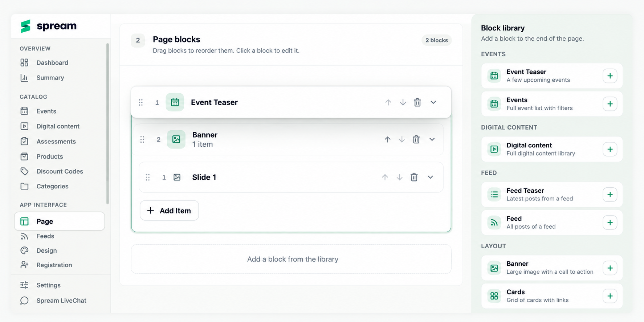Add Banner block from library
Viewport: 644px width, 322px height.
(x=610, y=268)
